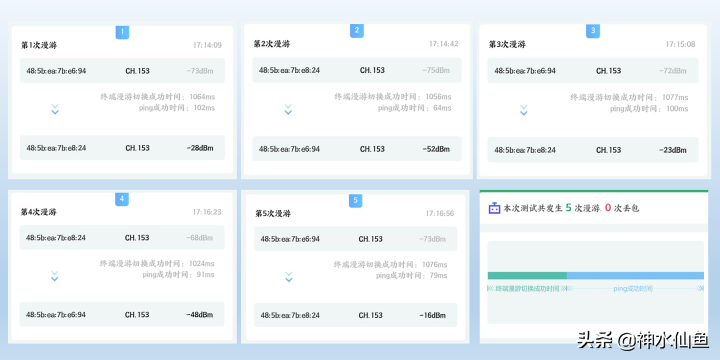Select the blue number 3 badge
720x360 pixels.
[593, 31]
